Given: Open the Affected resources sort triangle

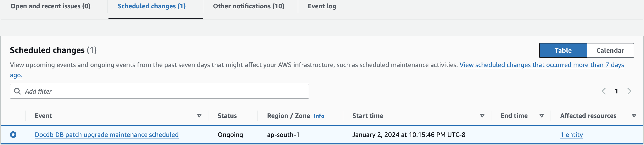Looking at the screenshot, I should [x=634, y=115].
